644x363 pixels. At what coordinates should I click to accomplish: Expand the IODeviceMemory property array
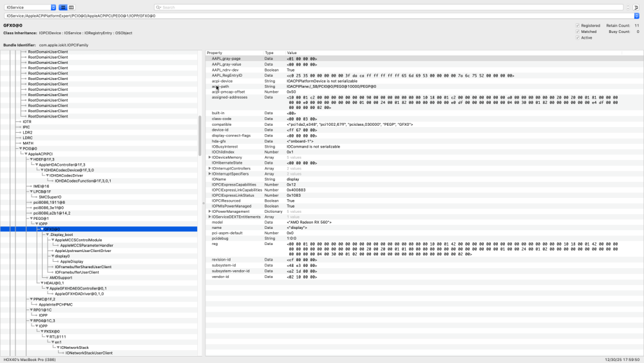[x=209, y=157]
